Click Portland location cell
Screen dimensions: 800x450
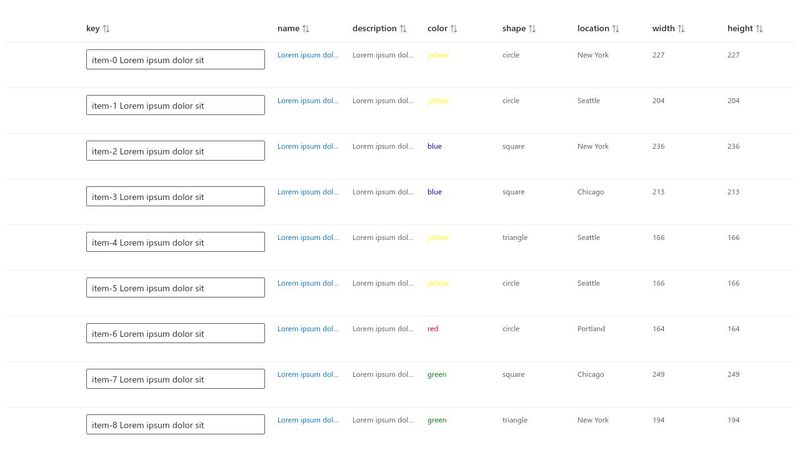pos(591,329)
